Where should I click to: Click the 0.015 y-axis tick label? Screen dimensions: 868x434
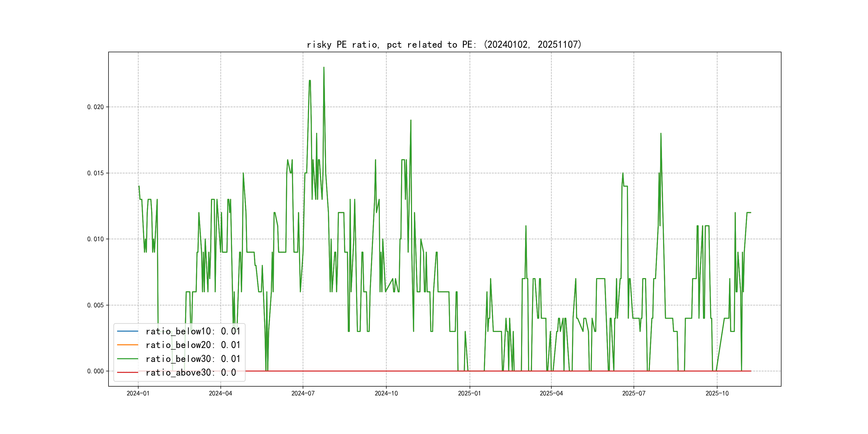tap(95, 173)
